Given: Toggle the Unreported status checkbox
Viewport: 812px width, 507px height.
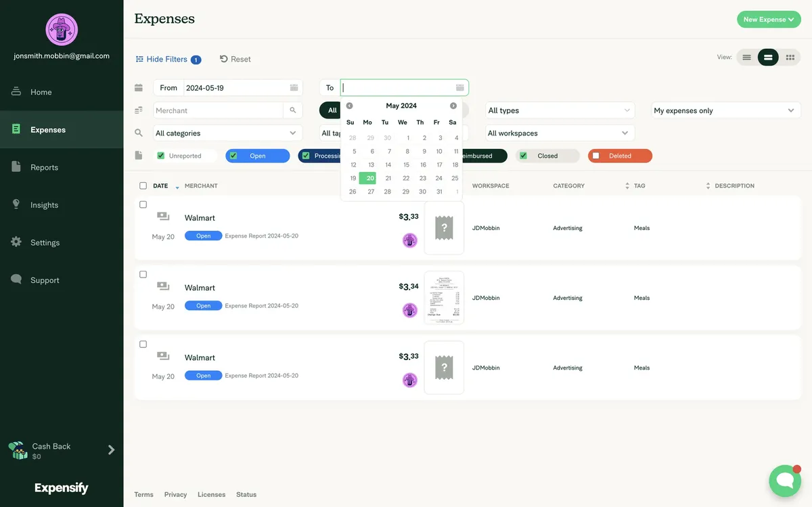Looking at the screenshot, I should (x=161, y=156).
